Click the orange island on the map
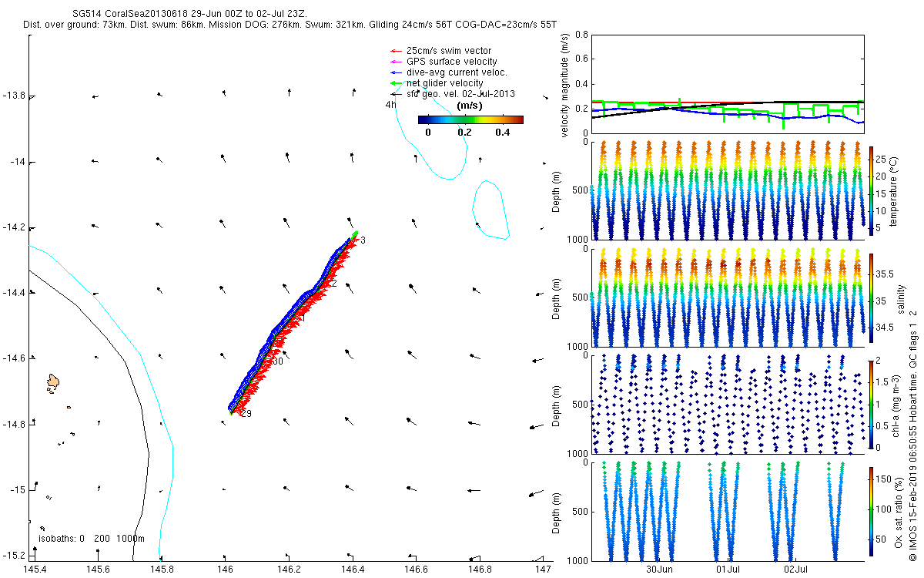924x578 pixels. [x=52, y=381]
